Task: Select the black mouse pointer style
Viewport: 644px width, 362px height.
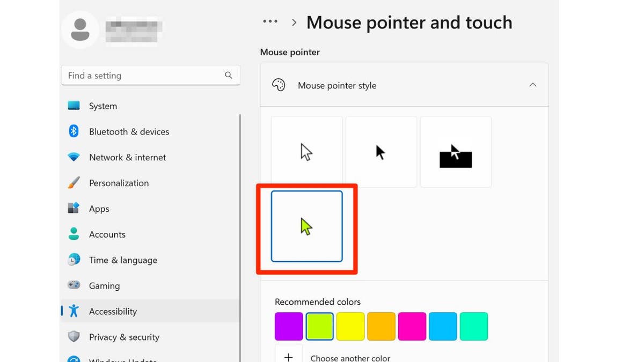Action: coord(381,152)
